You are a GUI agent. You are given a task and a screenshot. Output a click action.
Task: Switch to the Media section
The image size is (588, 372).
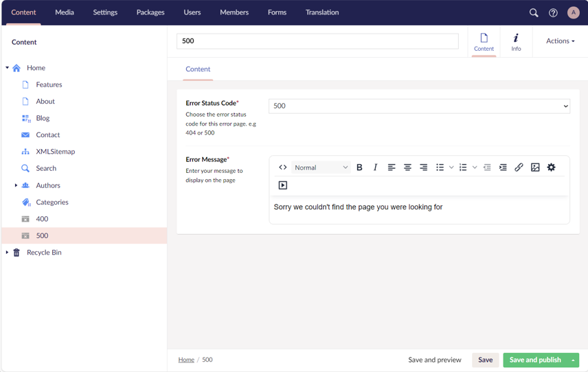[65, 12]
